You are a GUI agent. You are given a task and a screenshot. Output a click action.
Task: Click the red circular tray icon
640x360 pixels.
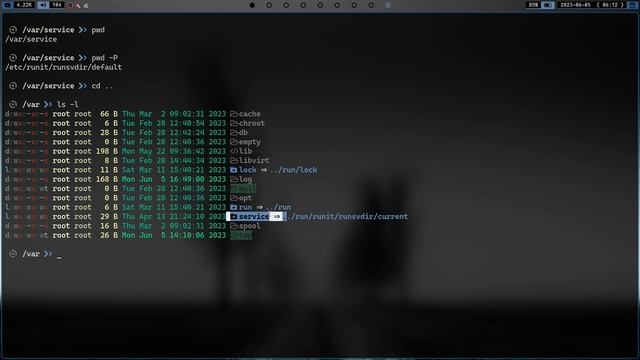(x=70, y=5)
